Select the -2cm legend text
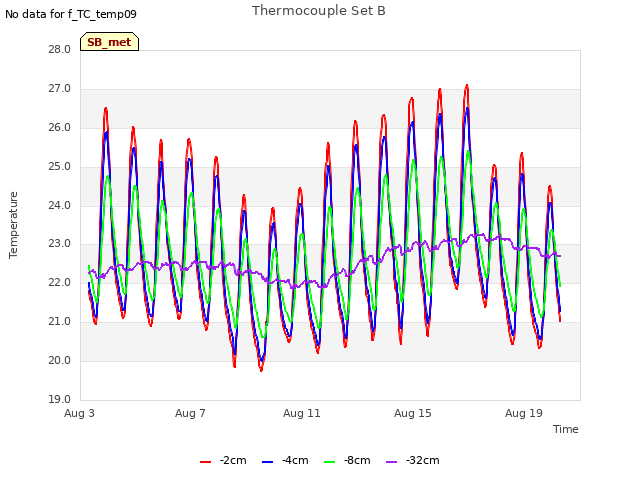The height and width of the screenshot is (480, 640). coord(233,460)
